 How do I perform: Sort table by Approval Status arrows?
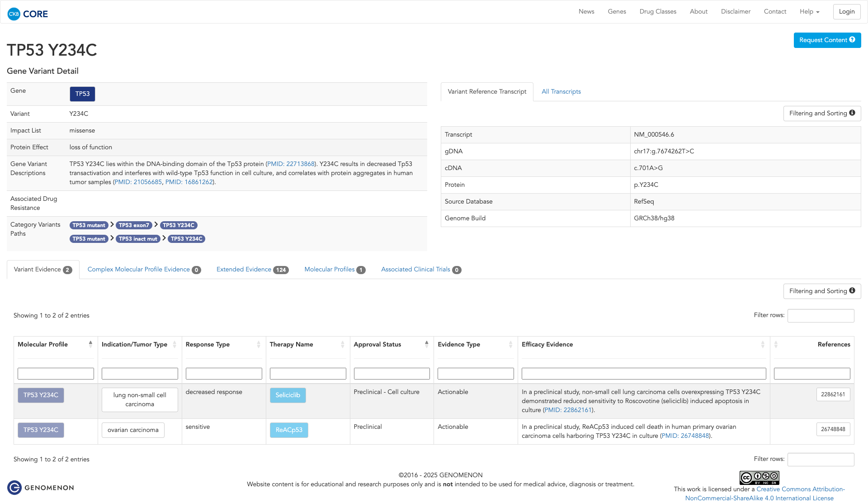click(426, 344)
